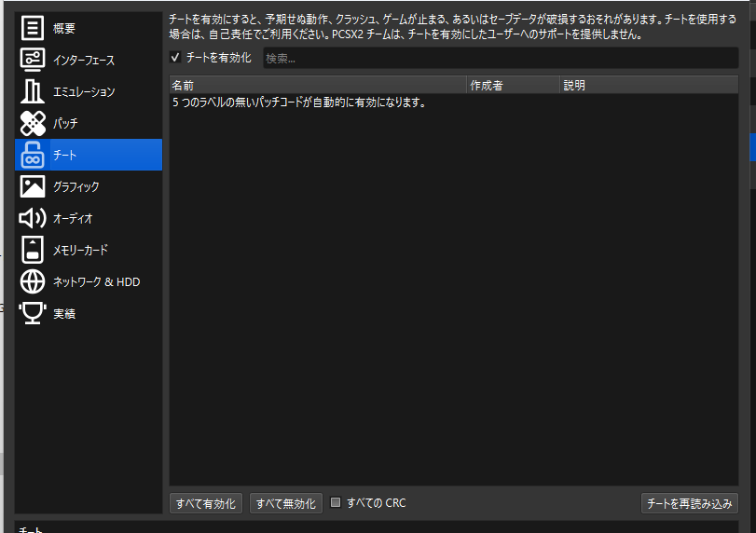The image size is (756, 533).
Task: Open the 概要 summary icon
Action: pyautogui.click(x=33, y=28)
